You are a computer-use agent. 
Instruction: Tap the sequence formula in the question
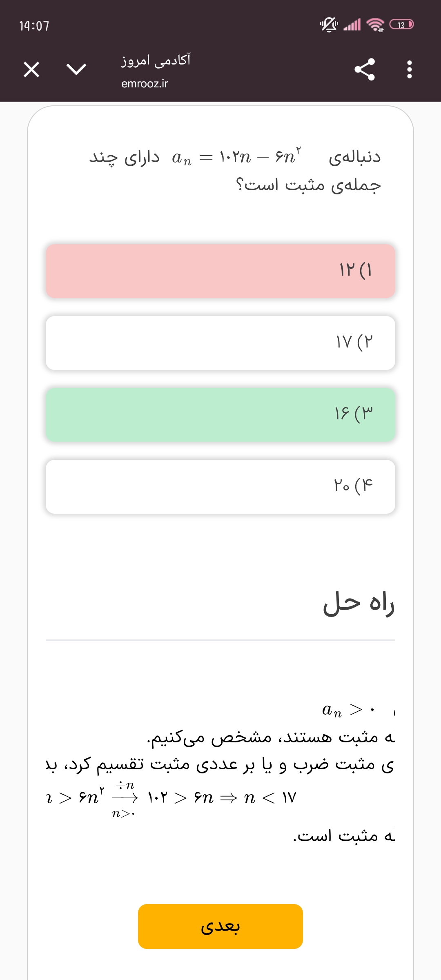[237, 157]
